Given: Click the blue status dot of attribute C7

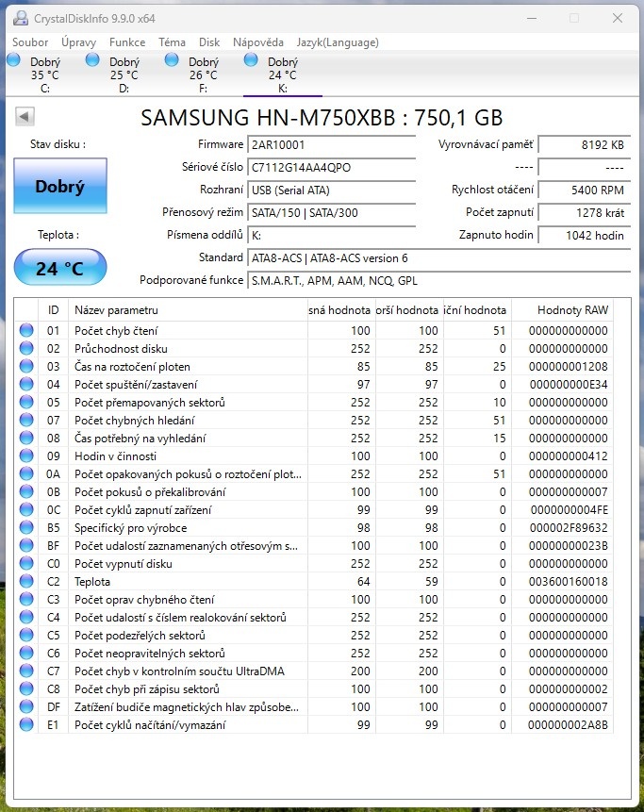Looking at the screenshot, I should tap(26, 671).
